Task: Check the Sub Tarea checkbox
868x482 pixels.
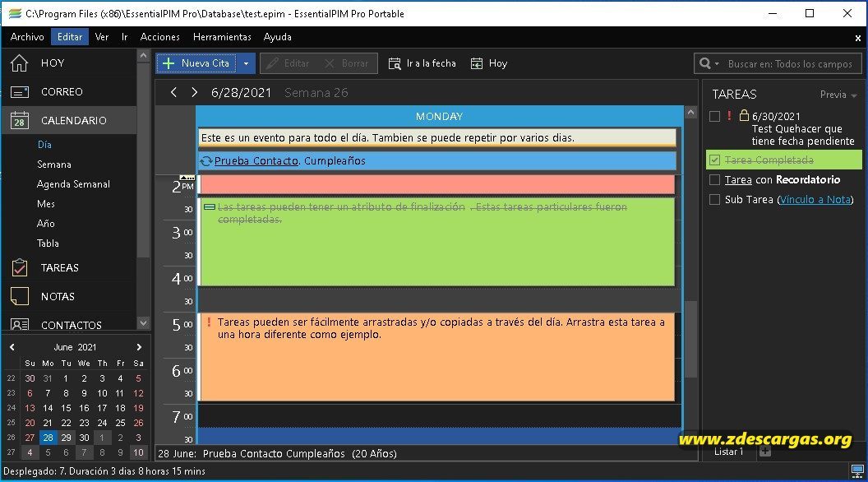Action: (714, 199)
